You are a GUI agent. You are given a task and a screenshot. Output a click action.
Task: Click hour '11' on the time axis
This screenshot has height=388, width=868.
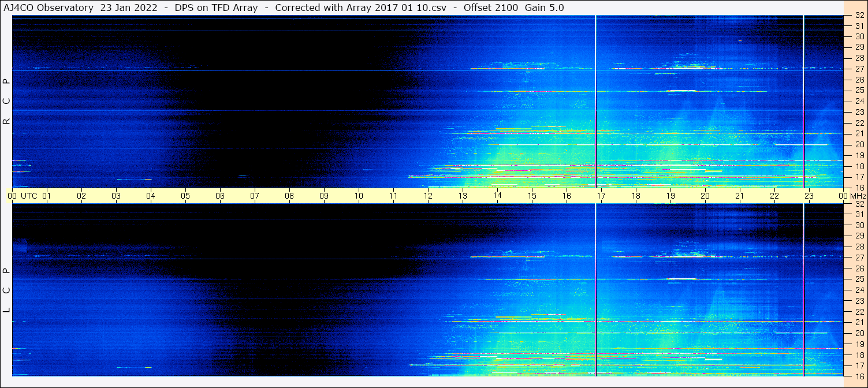393,196
